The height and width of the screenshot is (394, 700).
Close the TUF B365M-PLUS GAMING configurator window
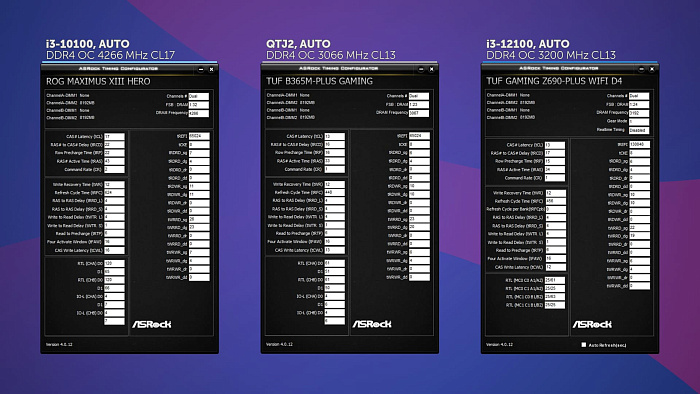click(x=432, y=69)
